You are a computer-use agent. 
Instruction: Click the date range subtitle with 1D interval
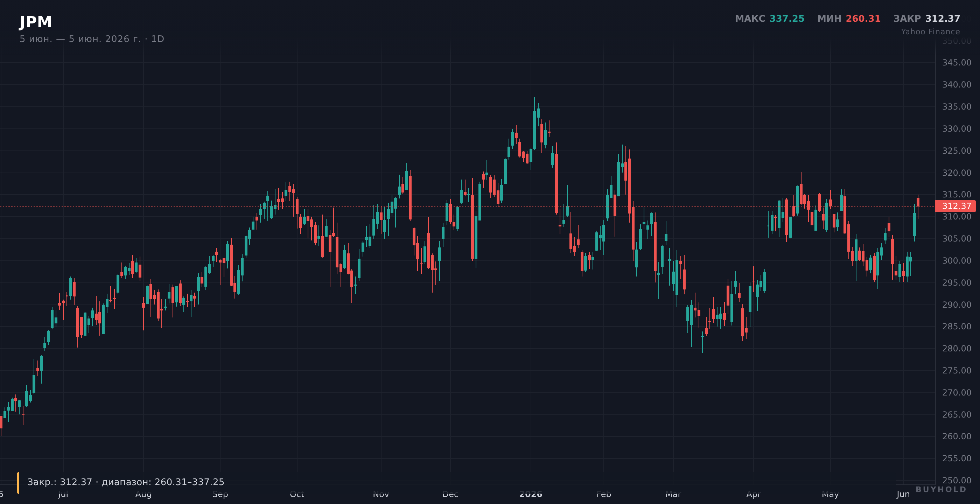click(92, 39)
